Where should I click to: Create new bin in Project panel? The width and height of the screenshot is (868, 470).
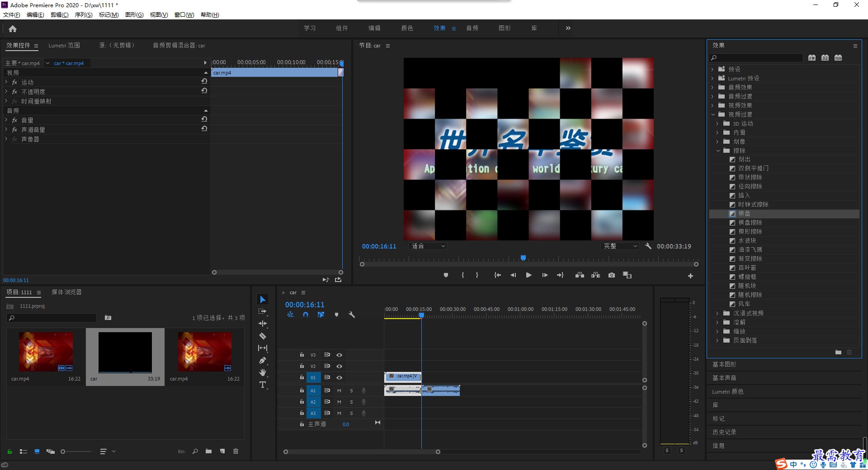(208, 451)
